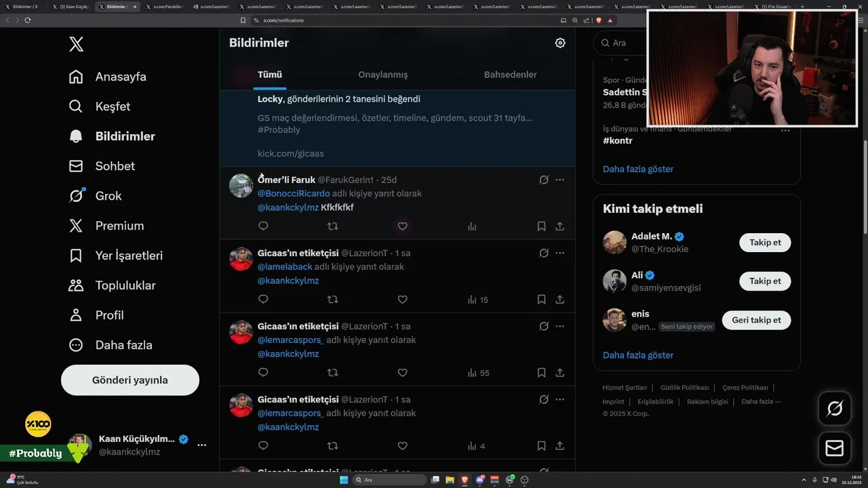868x488 pixels.
Task: Bookmark the post with 4 views
Action: [541, 446]
